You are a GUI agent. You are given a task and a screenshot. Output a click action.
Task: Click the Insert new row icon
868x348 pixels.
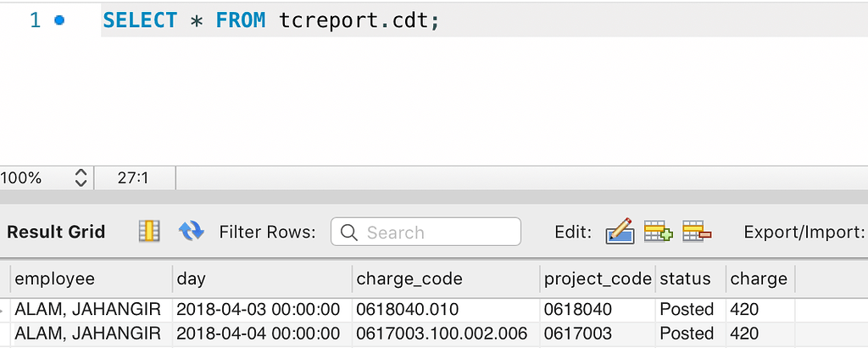tap(658, 231)
